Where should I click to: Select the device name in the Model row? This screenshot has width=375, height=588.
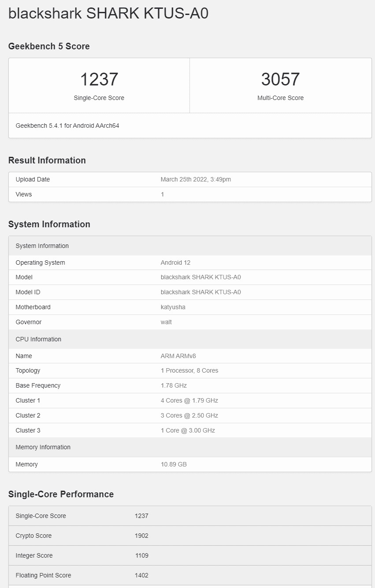click(x=201, y=277)
